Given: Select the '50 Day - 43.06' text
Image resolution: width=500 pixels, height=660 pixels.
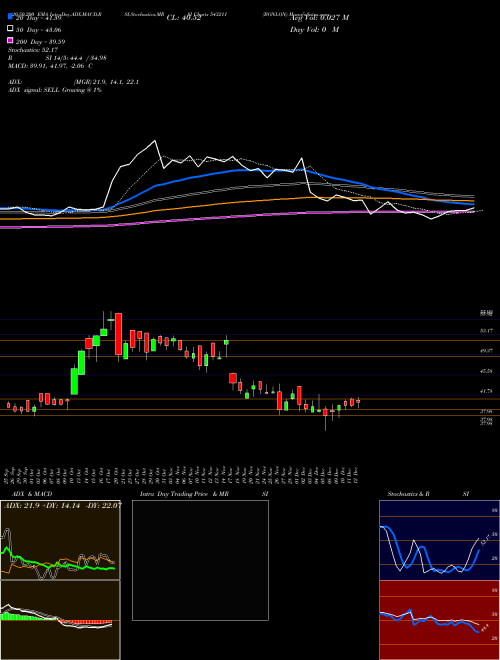Looking at the screenshot, I should [38, 30].
